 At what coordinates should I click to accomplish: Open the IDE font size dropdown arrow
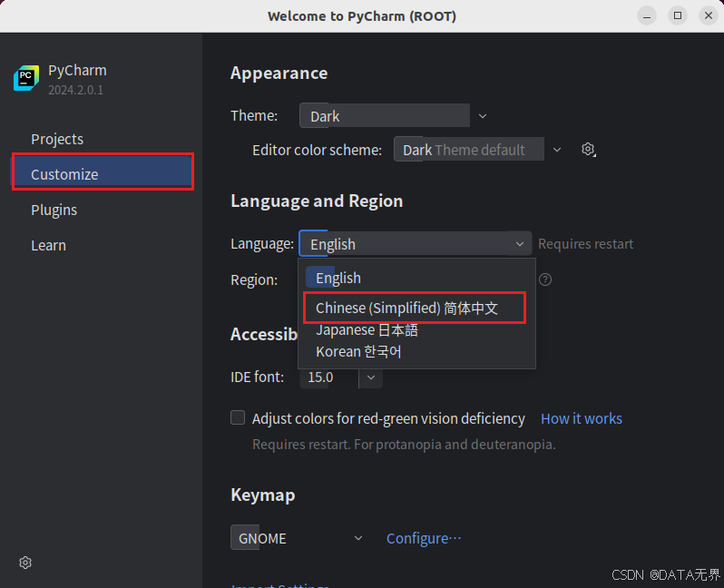(x=371, y=377)
